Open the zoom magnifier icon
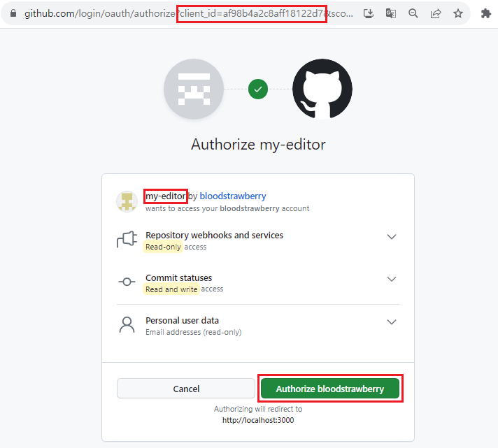The width and height of the screenshot is (498, 448). click(413, 13)
